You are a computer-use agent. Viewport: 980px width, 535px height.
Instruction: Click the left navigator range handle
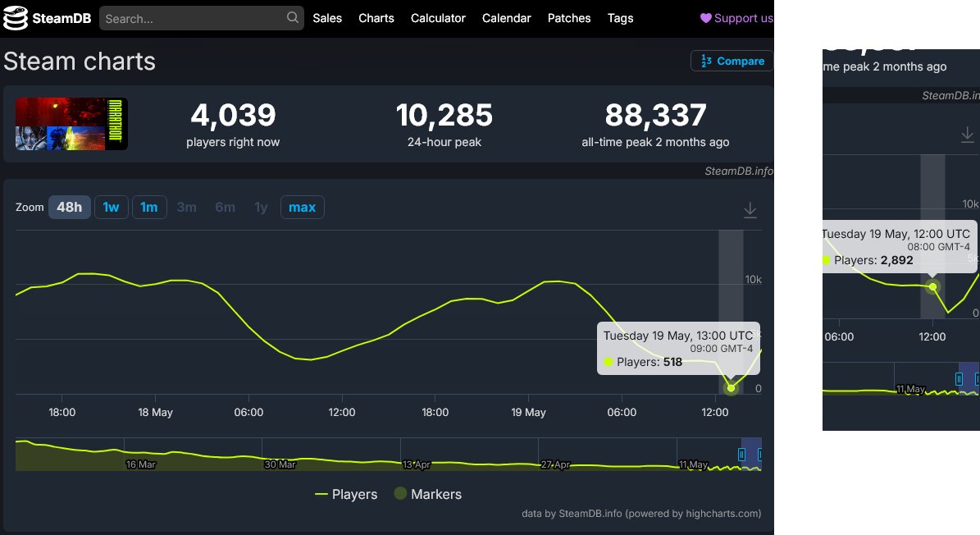coord(742,455)
